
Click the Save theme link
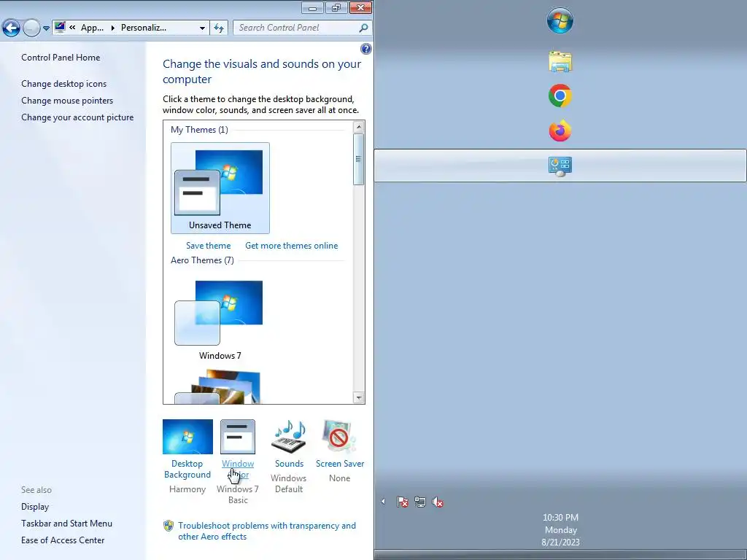208,246
